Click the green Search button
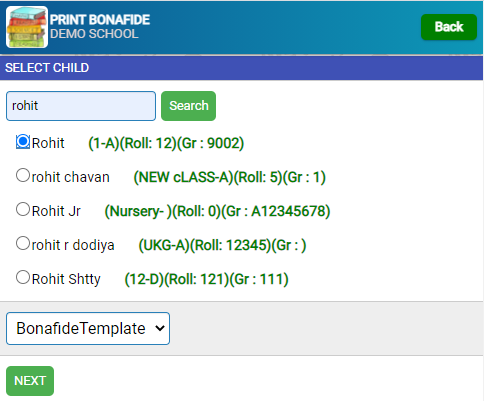The image size is (484, 401). click(188, 106)
